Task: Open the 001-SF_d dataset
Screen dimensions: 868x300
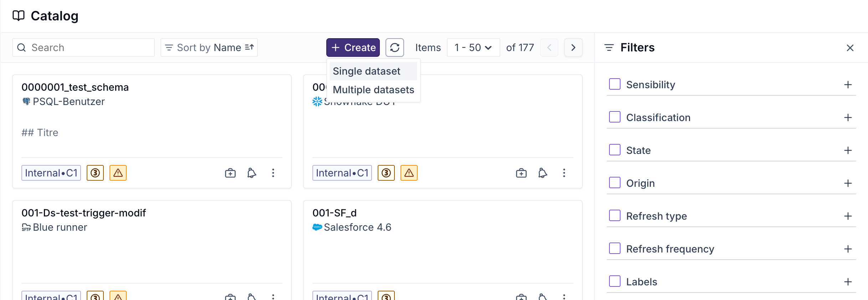Action: [x=335, y=213]
